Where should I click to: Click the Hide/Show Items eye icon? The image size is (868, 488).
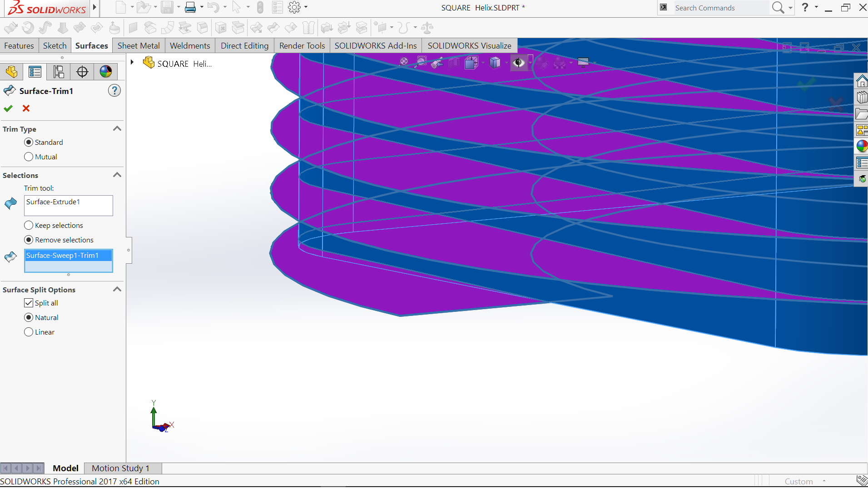(x=519, y=62)
